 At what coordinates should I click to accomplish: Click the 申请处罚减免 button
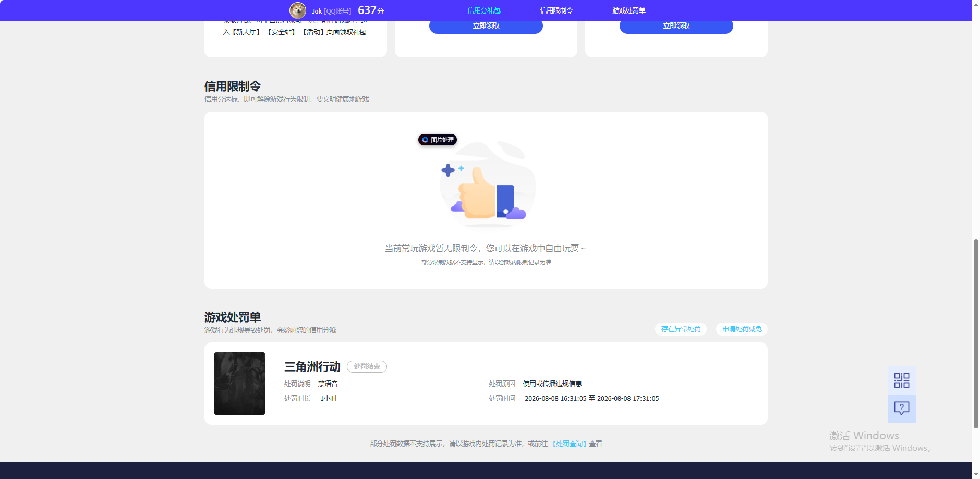pos(742,329)
